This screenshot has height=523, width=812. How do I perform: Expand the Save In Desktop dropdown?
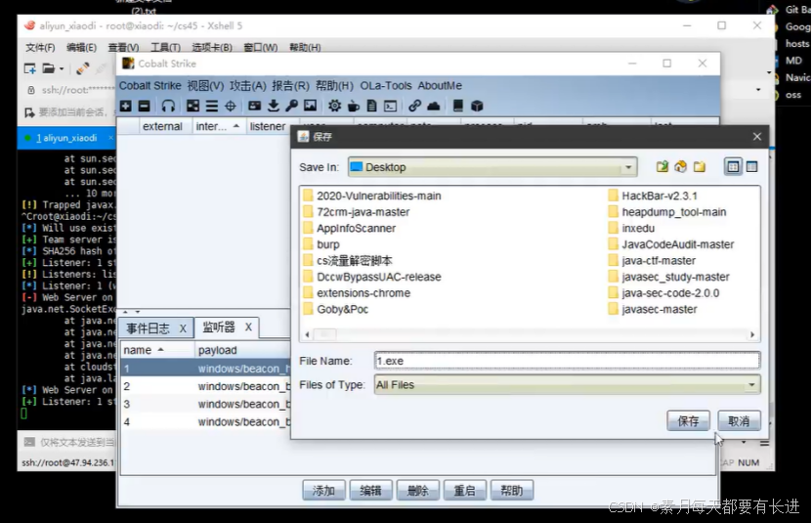click(x=628, y=167)
